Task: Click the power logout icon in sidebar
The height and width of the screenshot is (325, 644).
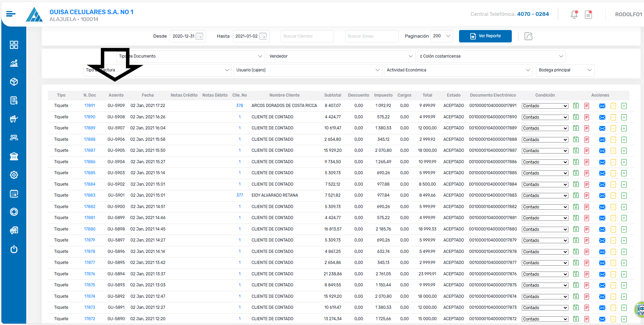Action: coord(14,249)
